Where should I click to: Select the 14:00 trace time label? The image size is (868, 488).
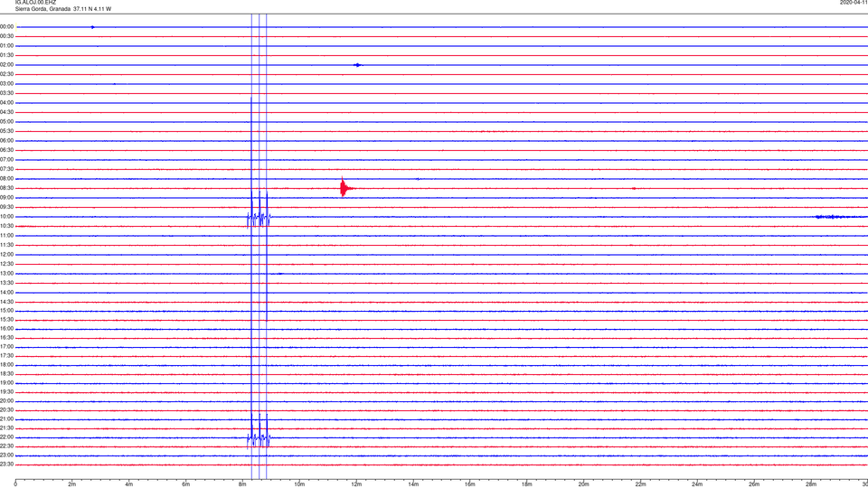(6, 293)
